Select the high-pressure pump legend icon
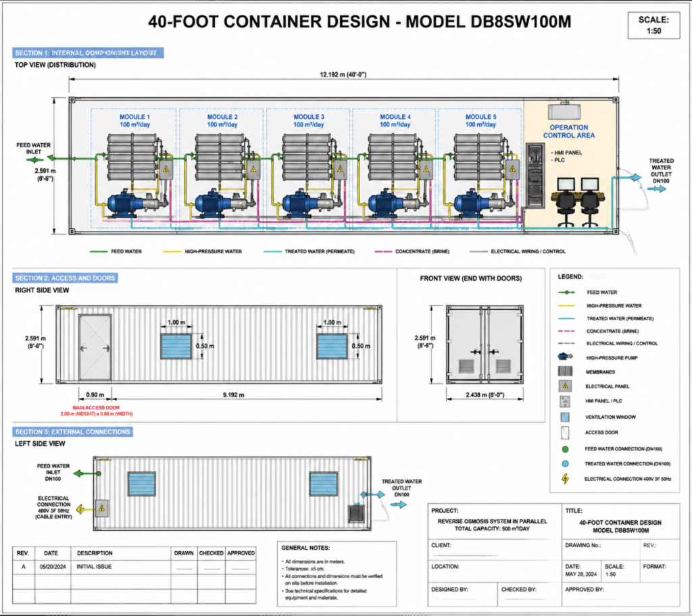 [565, 357]
